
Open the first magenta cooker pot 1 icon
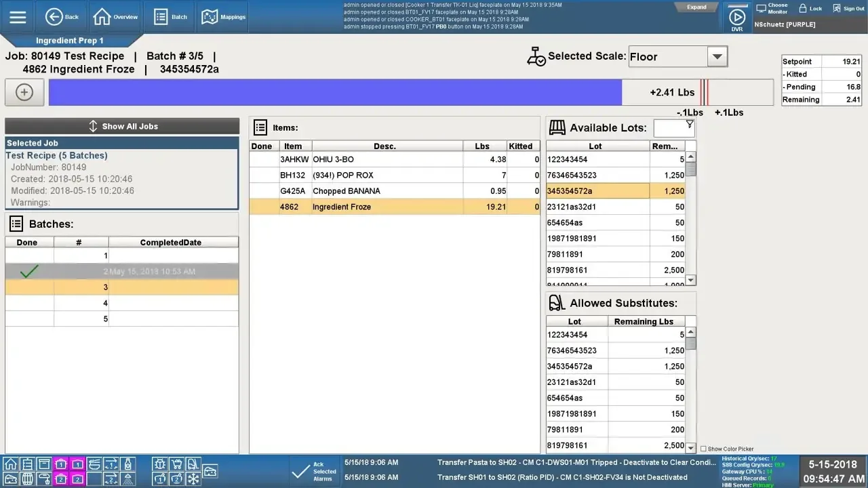60,464
